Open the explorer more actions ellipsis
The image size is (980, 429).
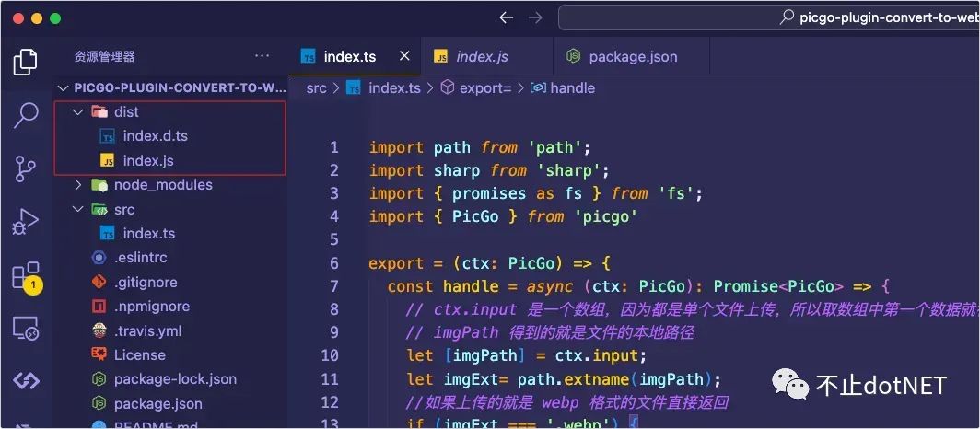click(262, 56)
